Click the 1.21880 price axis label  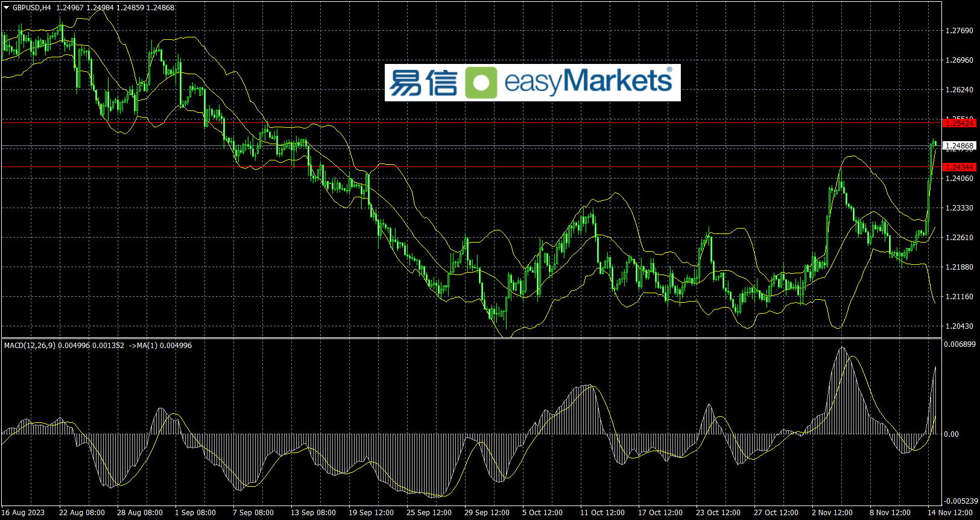(959, 267)
